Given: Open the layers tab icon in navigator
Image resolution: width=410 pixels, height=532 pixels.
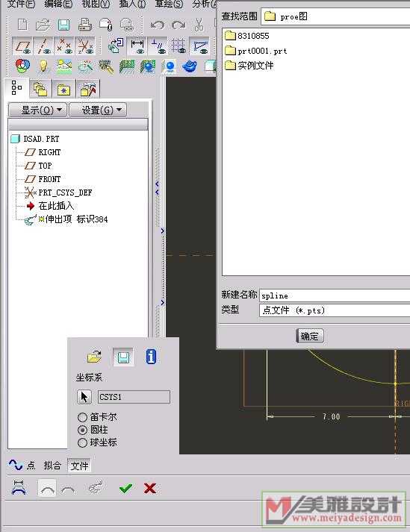Looking at the screenshot, I should click(x=40, y=90).
